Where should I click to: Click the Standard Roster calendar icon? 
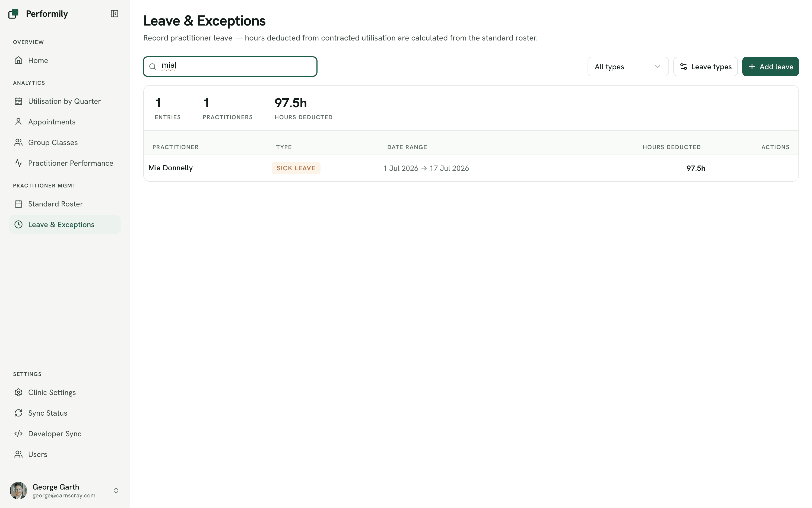click(18, 204)
